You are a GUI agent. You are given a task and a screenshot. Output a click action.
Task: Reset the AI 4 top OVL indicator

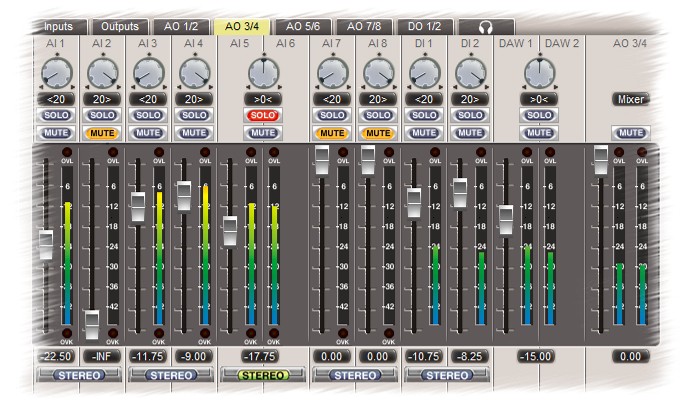[x=205, y=152]
